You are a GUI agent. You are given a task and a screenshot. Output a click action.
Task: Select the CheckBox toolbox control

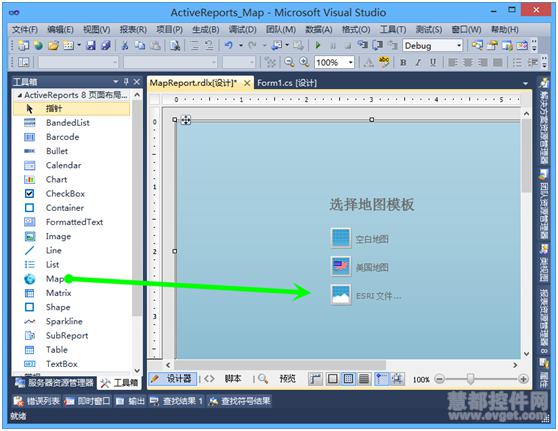coord(65,194)
